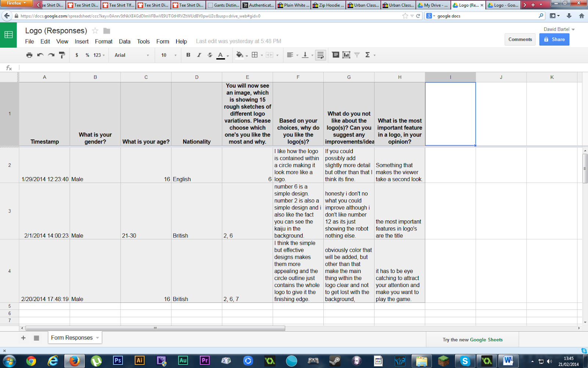Click the blue Share button

554,39
